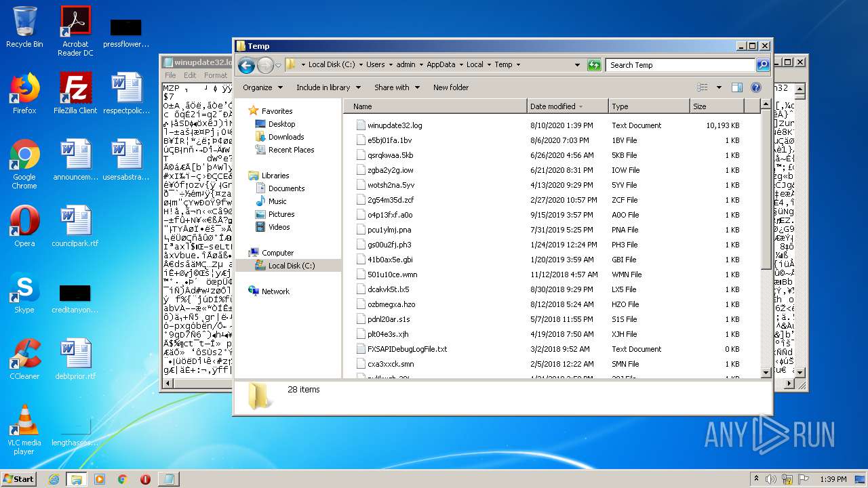Open Format menu in Notepad window
The width and height of the screenshot is (868, 488).
pyautogui.click(x=216, y=75)
